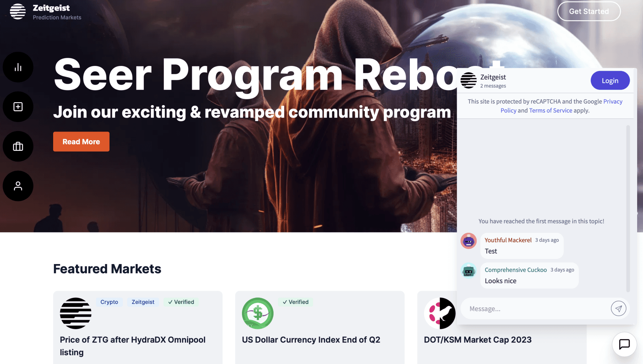Click Youthful Mackerel's avatar

[x=469, y=241]
